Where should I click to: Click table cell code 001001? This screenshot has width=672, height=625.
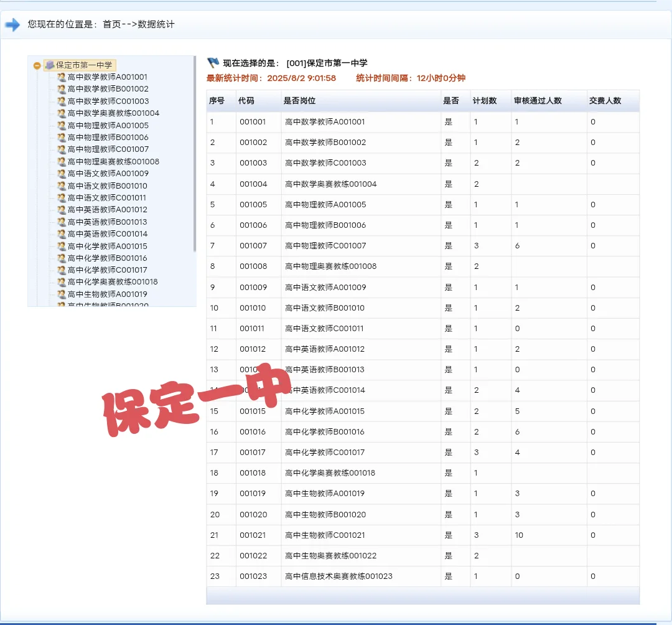pyautogui.click(x=253, y=122)
